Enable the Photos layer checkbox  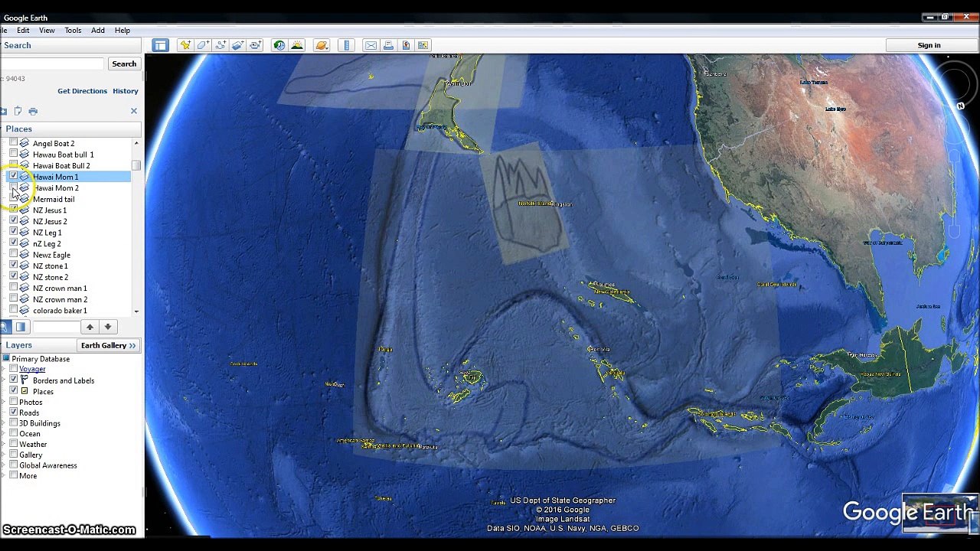pos(13,402)
